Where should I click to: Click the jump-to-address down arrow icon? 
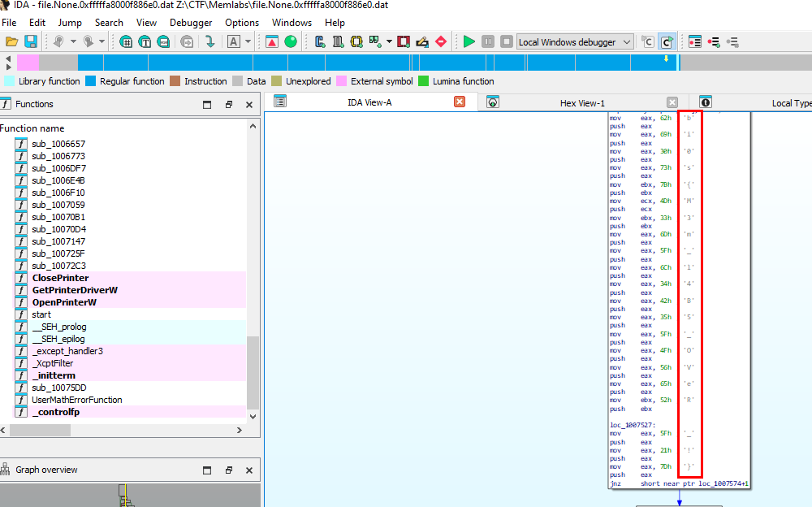(x=209, y=41)
